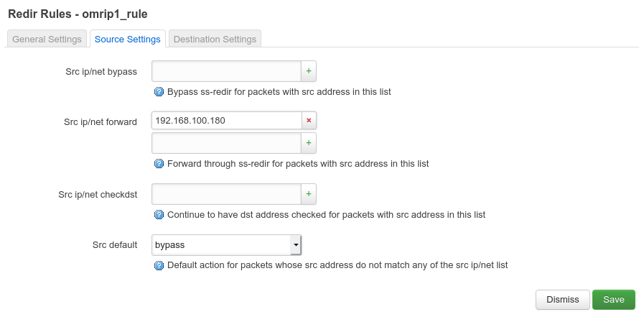This screenshot has width=644, height=317.
Task: Open the Src default dropdown
Action: click(x=227, y=245)
